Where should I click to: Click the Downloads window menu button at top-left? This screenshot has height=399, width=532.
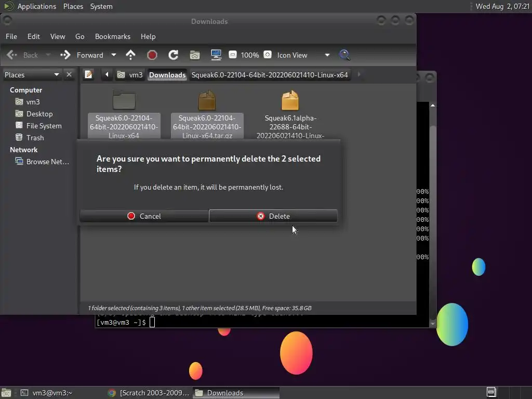tap(7, 20)
